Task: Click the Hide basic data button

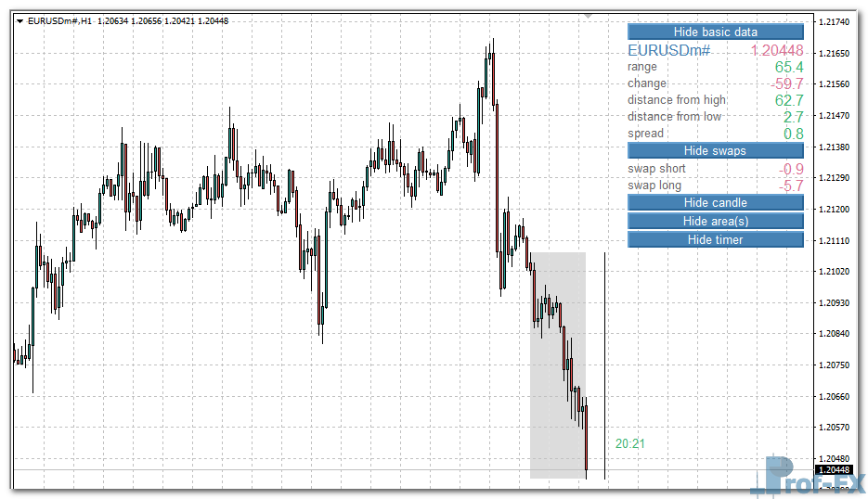Action: [x=715, y=32]
